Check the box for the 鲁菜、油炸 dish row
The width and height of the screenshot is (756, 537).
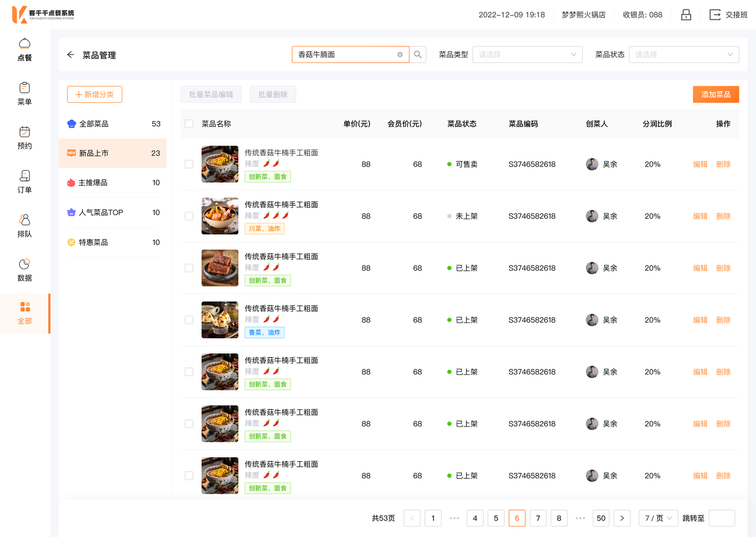[x=189, y=320]
